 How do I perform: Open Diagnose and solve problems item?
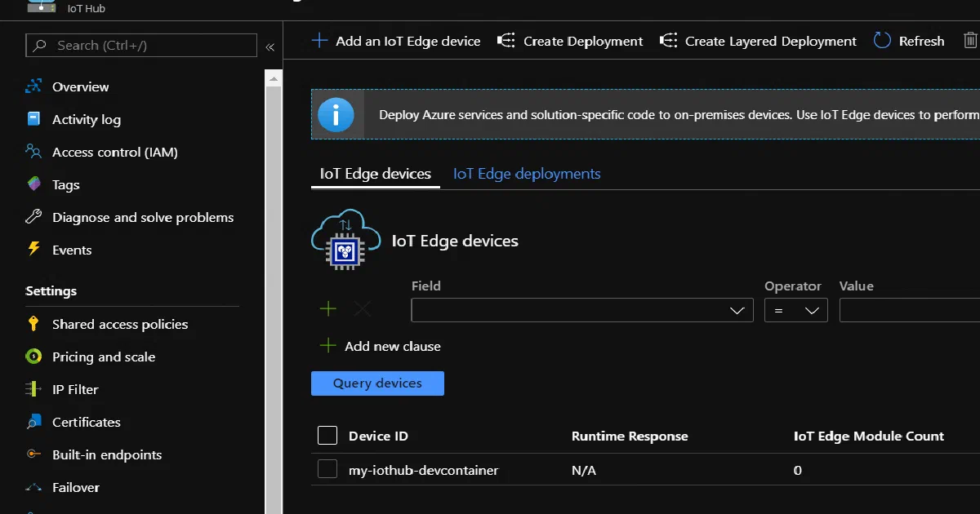click(143, 217)
